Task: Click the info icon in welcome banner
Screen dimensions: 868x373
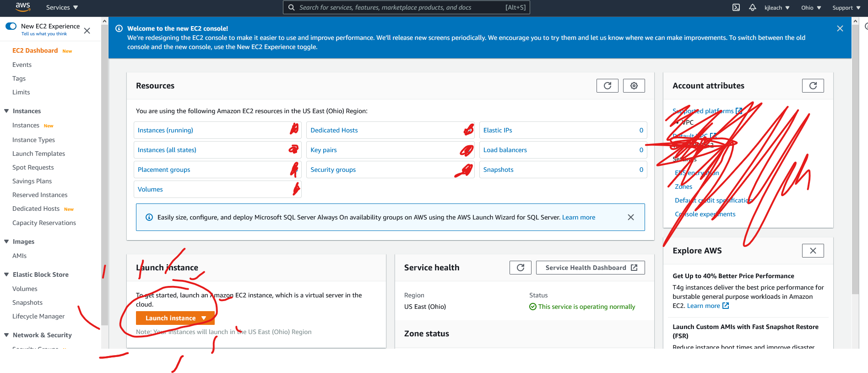Action: point(119,28)
